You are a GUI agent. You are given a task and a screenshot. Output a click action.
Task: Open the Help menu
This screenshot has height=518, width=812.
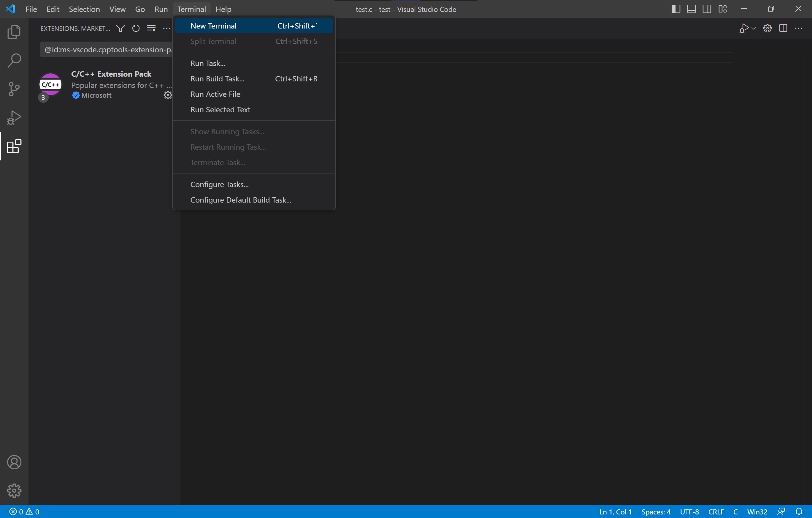pos(223,9)
